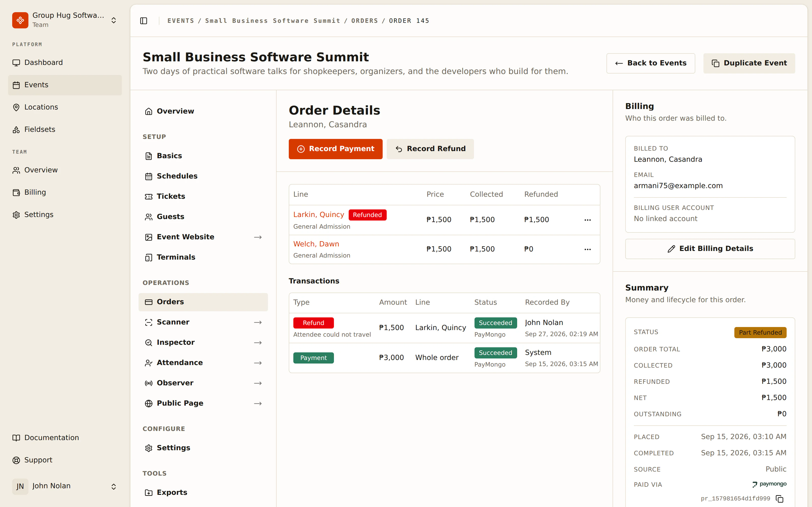812x507 pixels.
Task: Expand the John Nolan account menu
Action: (114, 486)
